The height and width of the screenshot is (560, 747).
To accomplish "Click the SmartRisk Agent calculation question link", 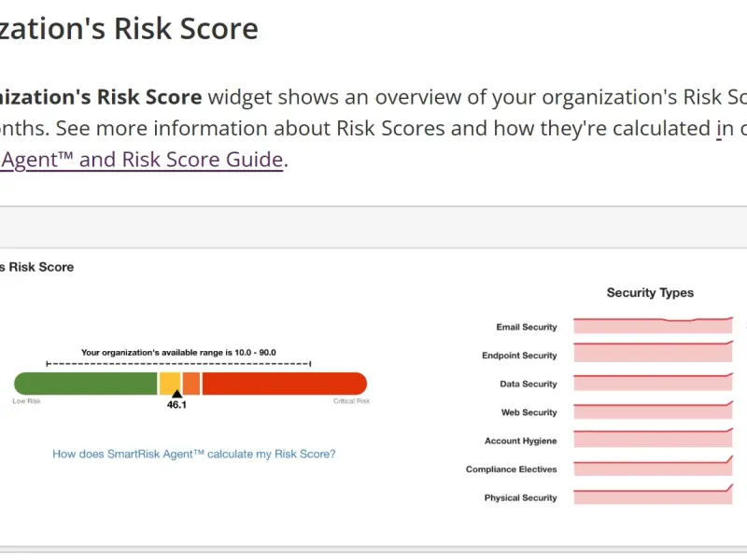I will pyautogui.click(x=193, y=455).
